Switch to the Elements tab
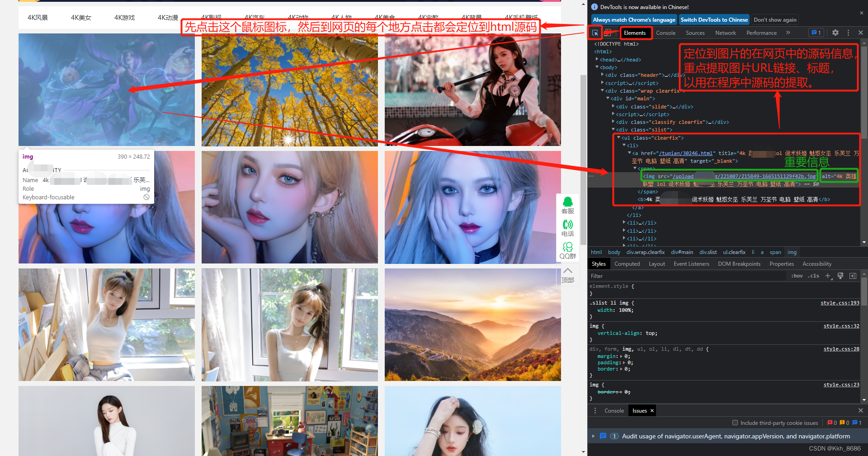The height and width of the screenshot is (456, 868). 635,33
